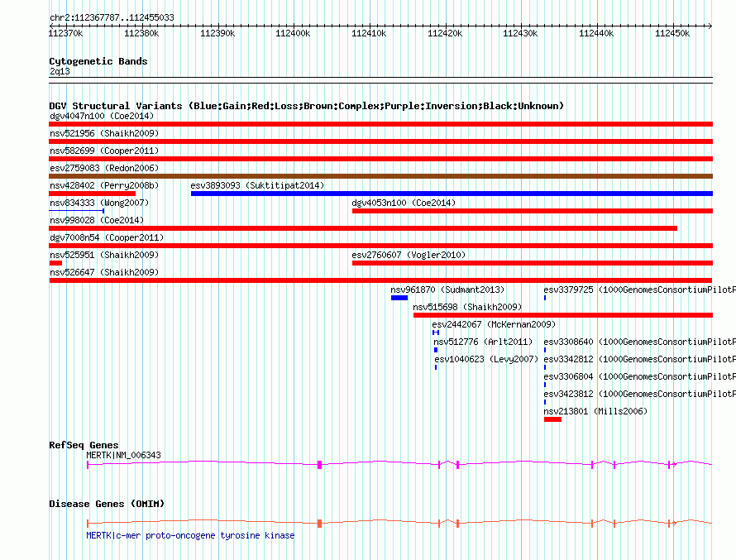The image size is (736, 560).
Task: Select the nsv515698 (Shaikh2009) variant label
Action: pos(467,307)
